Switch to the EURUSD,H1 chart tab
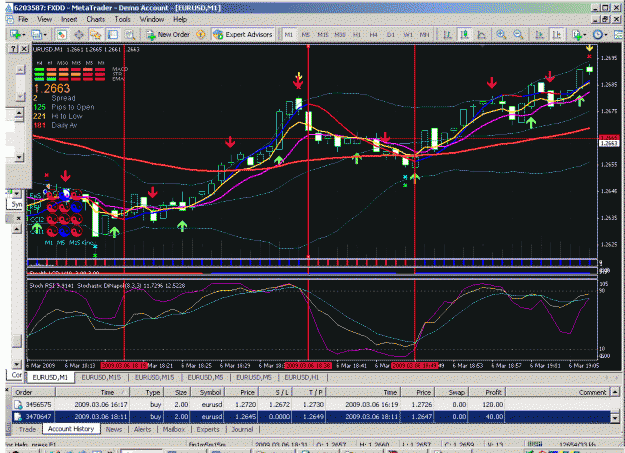The width and height of the screenshot is (625, 453). [x=302, y=377]
